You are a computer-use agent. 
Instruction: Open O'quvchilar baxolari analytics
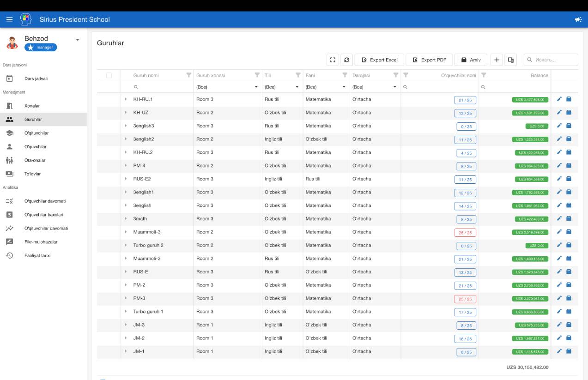(x=43, y=215)
